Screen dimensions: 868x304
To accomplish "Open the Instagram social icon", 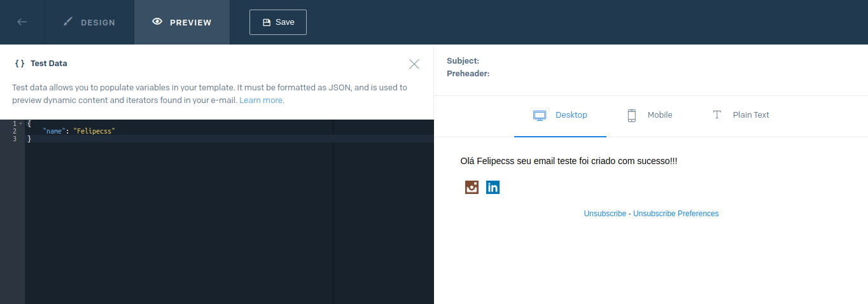I will (472, 187).
